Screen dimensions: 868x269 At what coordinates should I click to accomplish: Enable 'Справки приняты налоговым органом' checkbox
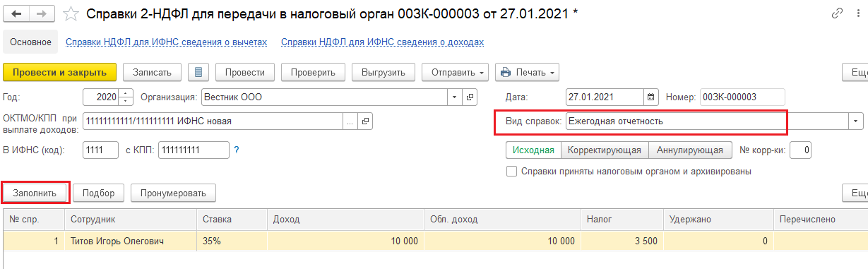point(511,171)
